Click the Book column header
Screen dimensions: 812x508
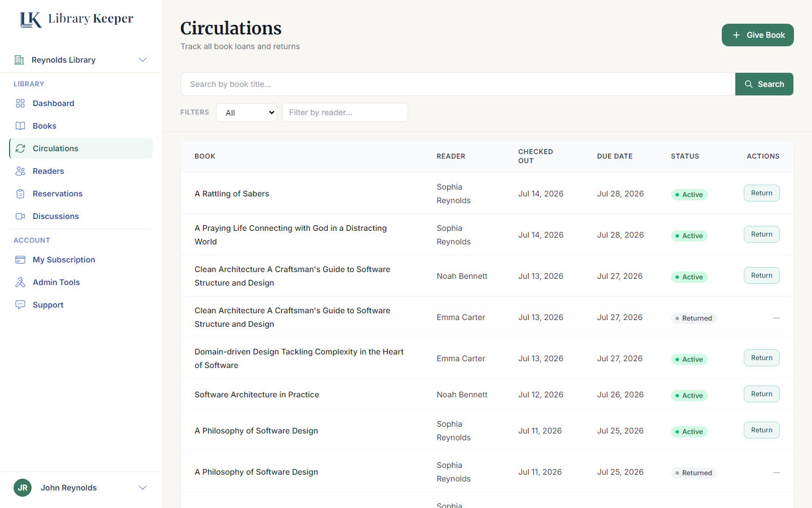205,156
